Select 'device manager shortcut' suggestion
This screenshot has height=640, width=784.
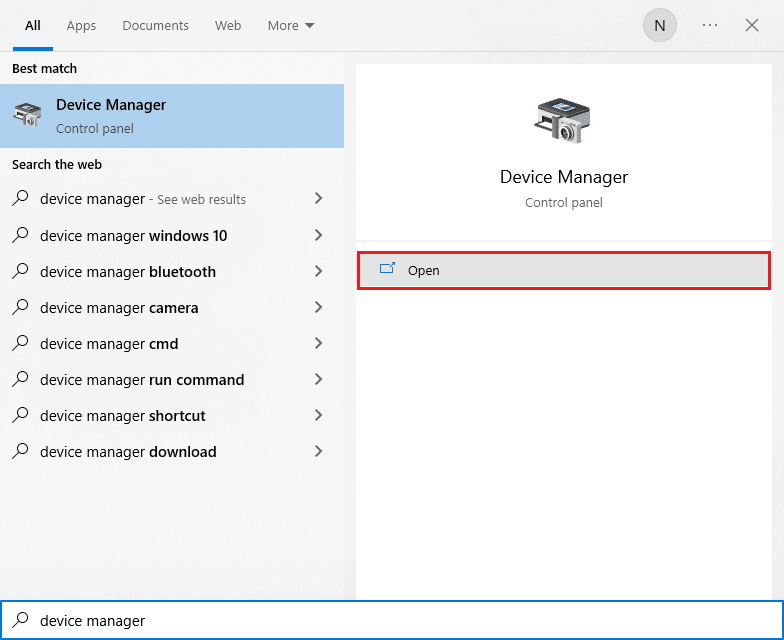[172, 415]
